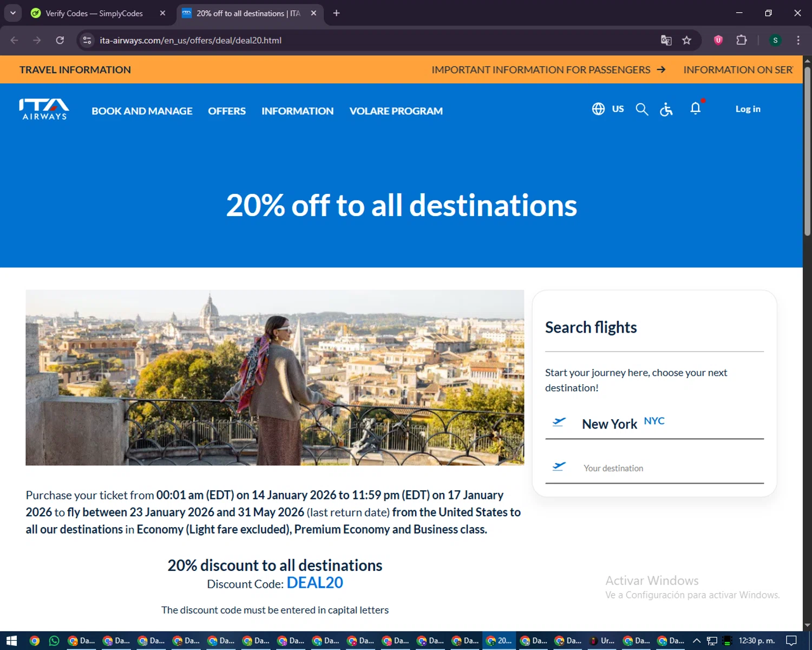Open IMPORTANT INFORMATION FOR PASSENGERS link
812x650 pixels.
tap(548, 69)
